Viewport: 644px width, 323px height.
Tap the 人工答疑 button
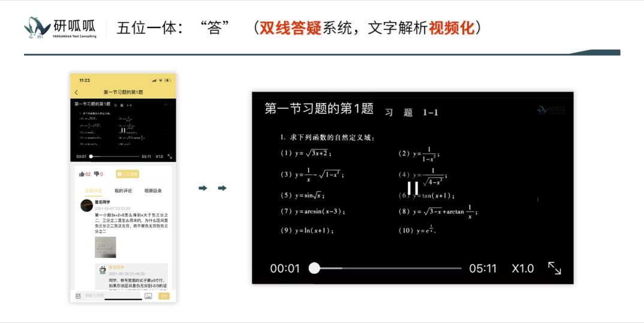click(127, 174)
